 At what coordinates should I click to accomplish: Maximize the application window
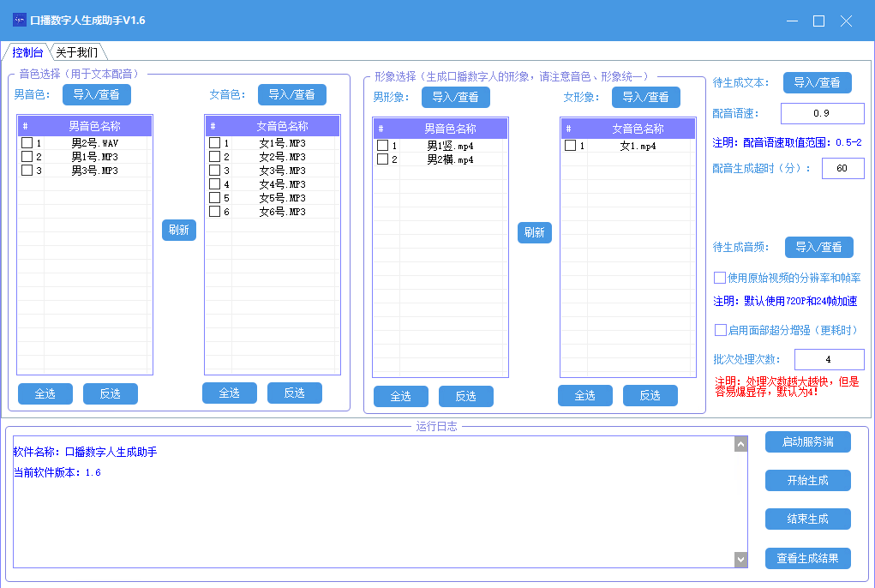click(x=818, y=21)
